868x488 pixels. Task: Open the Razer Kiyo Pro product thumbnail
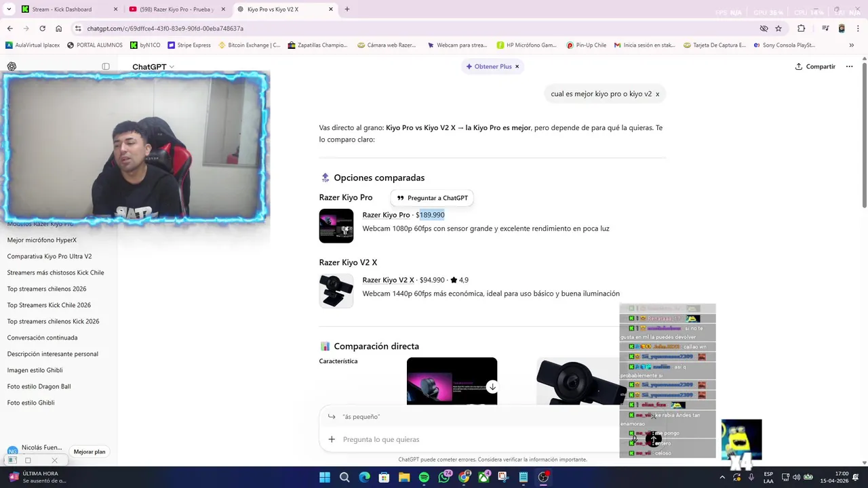pyautogui.click(x=336, y=226)
